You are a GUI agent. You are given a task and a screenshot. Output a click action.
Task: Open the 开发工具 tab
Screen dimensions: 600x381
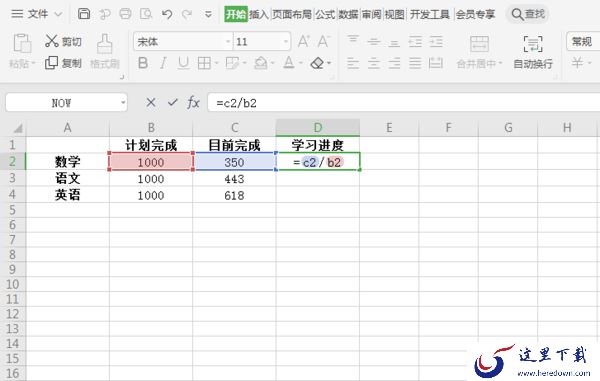coord(430,15)
